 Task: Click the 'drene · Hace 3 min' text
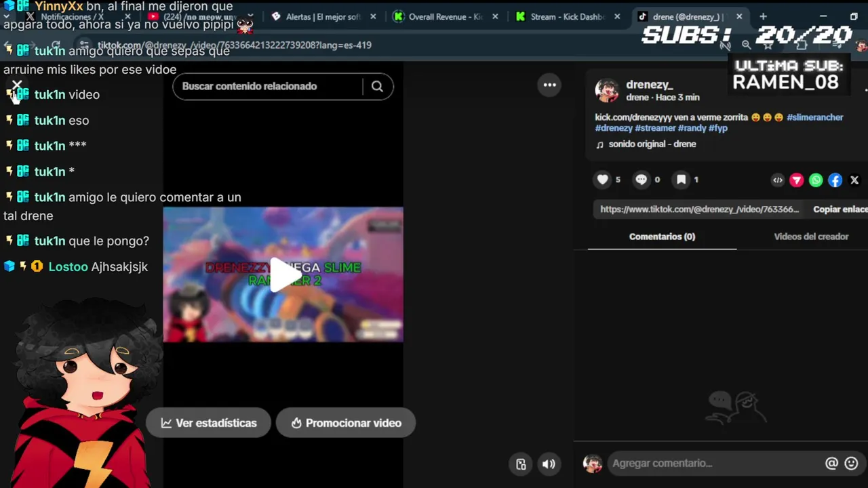coord(663,98)
